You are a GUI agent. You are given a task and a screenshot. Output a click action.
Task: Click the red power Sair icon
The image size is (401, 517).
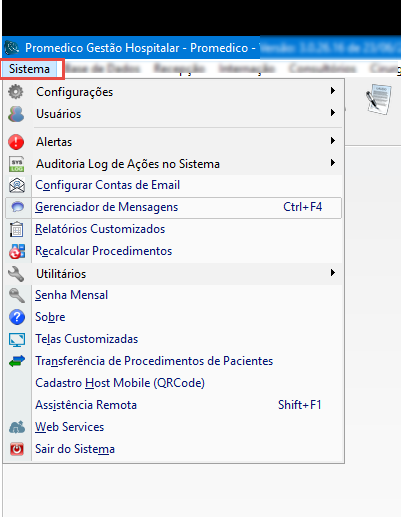point(17,449)
